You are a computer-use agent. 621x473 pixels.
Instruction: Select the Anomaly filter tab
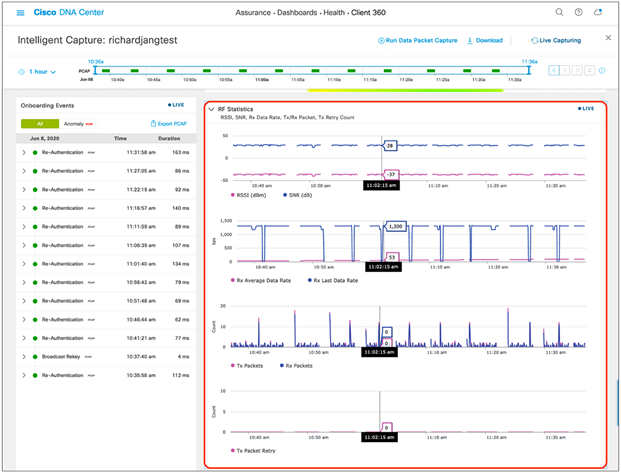78,124
